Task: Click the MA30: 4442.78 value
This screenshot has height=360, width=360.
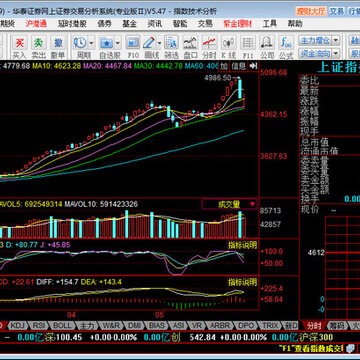Action: pos(159,66)
